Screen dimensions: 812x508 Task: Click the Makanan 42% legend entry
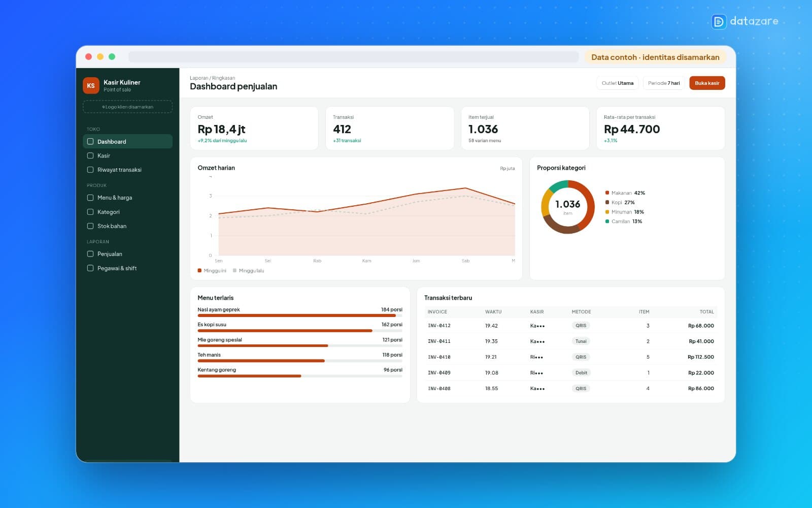point(625,193)
